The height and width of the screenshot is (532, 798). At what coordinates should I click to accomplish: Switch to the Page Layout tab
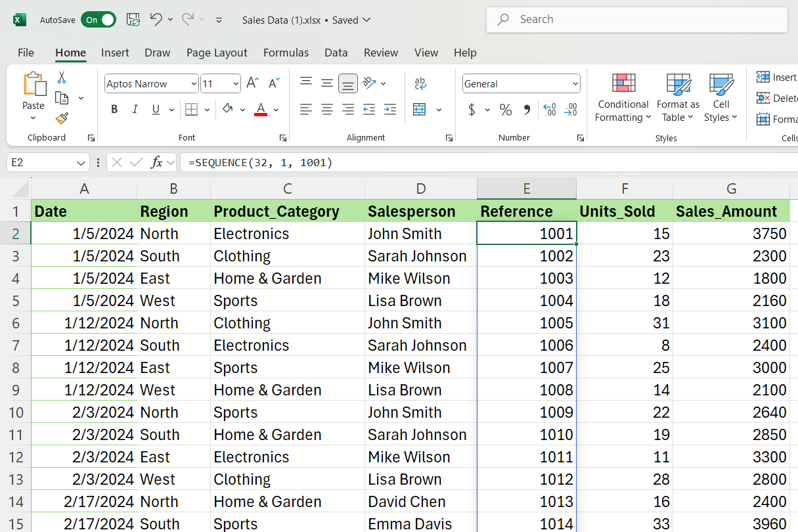[217, 53]
